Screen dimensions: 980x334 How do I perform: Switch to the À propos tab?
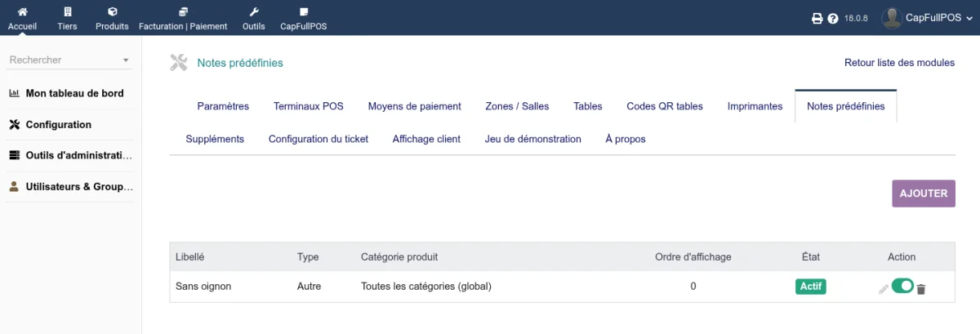(626, 139)
